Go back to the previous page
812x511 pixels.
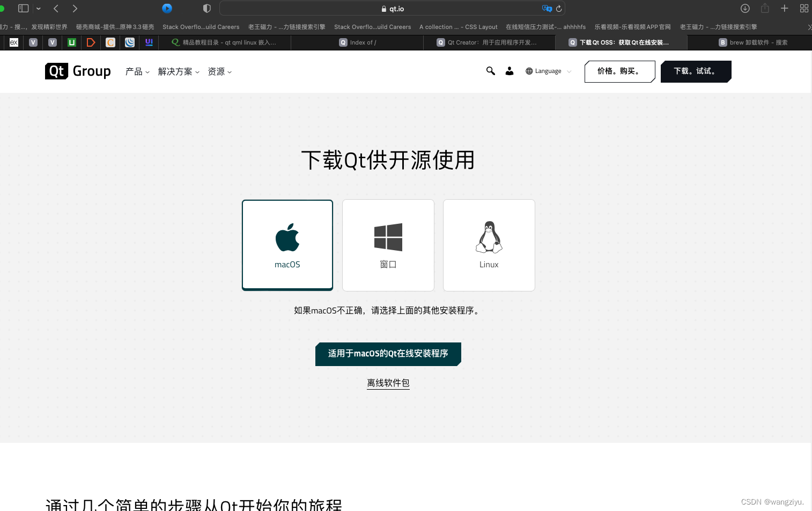[56, 9]
